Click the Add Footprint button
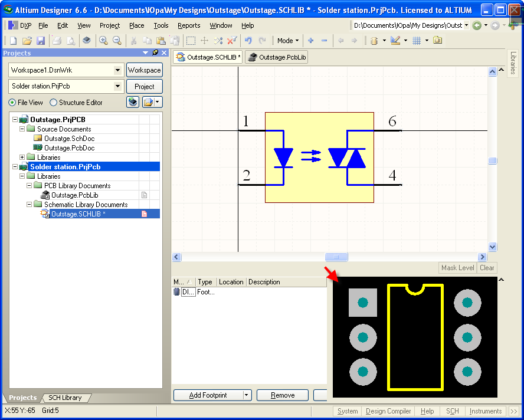 pyautogui.click(x=208, y=395)
